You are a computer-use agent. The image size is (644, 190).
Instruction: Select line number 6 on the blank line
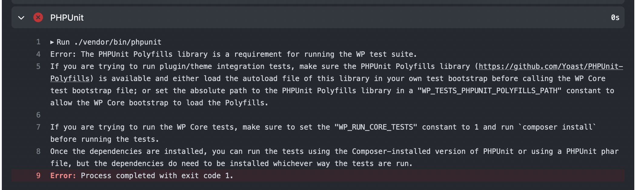[38, 115]
